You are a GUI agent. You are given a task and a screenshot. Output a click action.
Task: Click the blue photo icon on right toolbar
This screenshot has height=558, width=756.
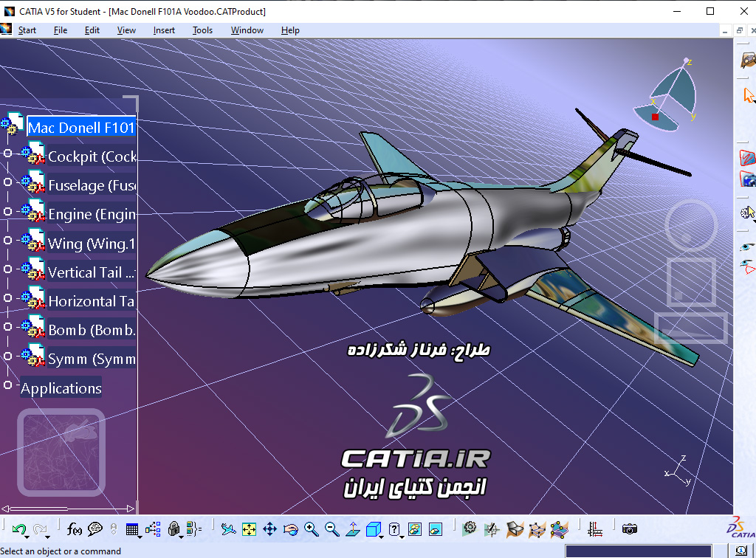pyautogui.click(x=748, y=179)
